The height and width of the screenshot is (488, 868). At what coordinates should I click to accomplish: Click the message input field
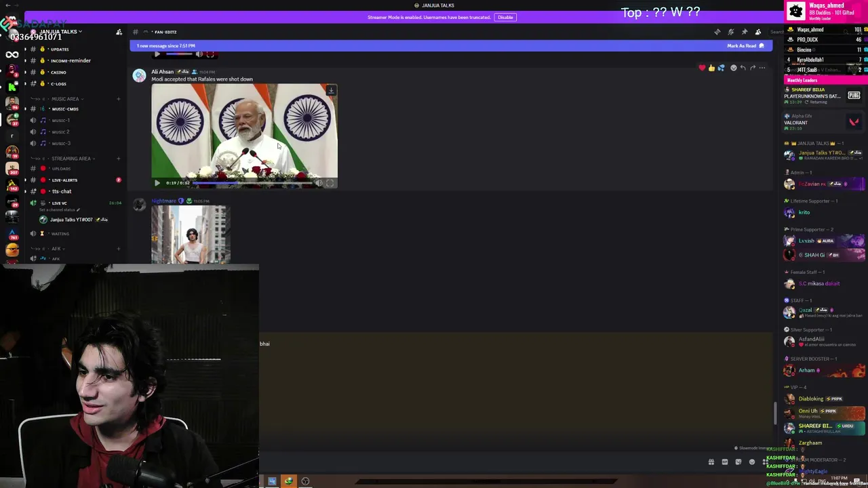coord(481,462)
